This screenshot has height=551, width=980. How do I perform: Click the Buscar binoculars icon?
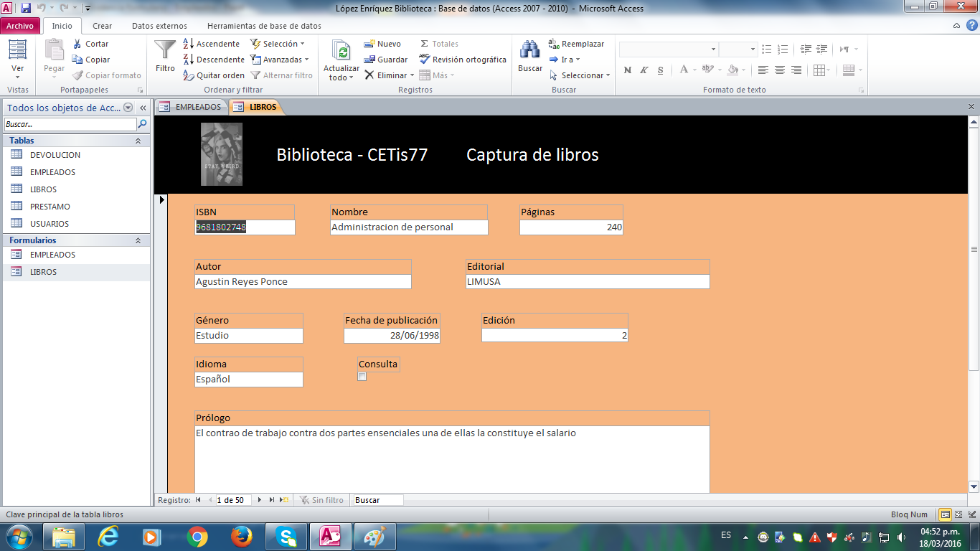pyautogui.click(x=530, y=50)
